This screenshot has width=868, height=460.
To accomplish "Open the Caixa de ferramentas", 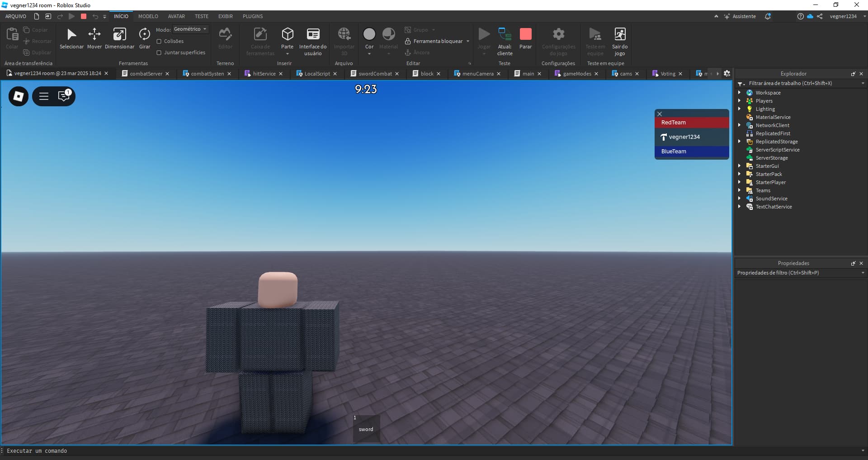I will 260,41.
